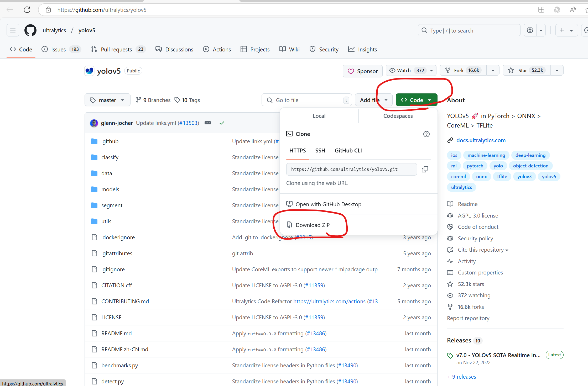Expand the commit message ellipsis

[x=207, y=123]
